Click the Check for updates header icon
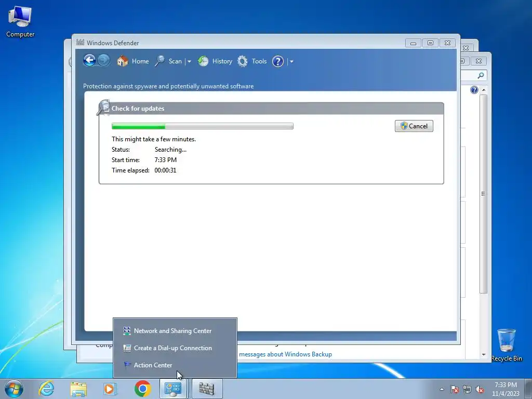532x399 pixels. (x=103, y=107)
